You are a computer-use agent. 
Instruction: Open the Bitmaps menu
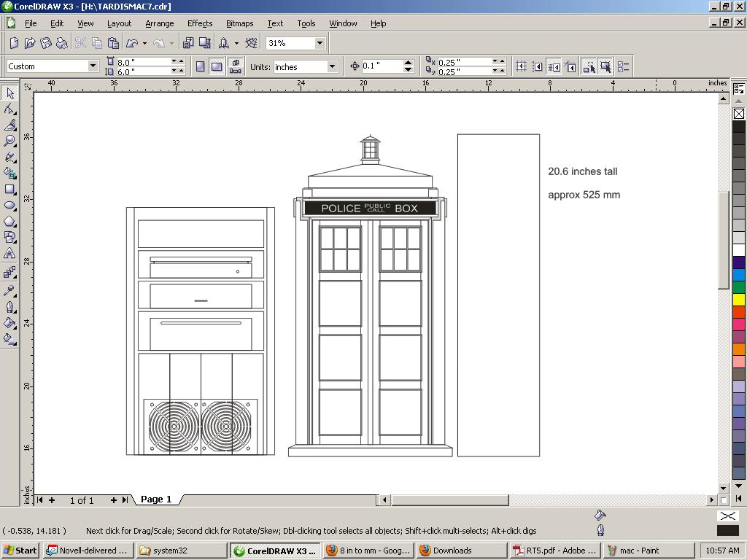(239, 23)
